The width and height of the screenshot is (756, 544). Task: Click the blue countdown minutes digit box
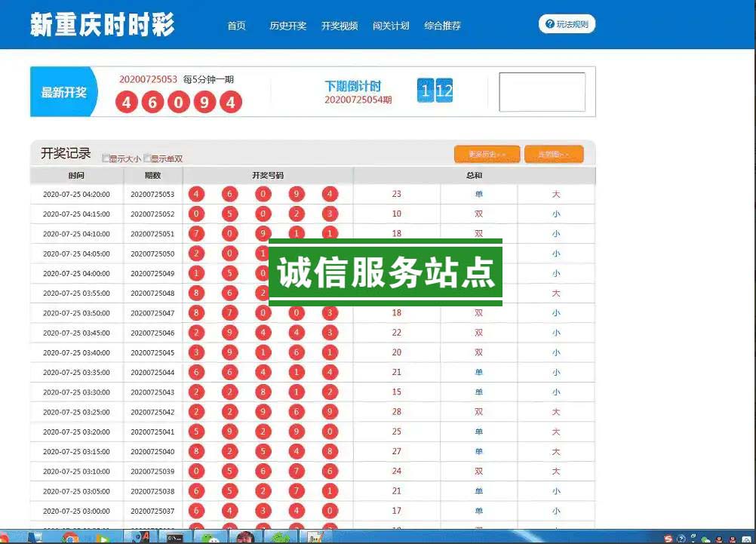426,92
